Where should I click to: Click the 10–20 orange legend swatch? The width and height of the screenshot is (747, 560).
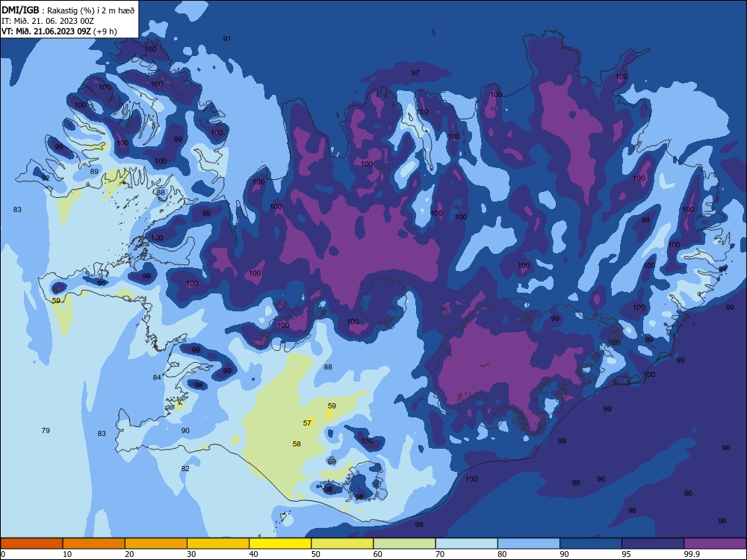coord(94,544)
